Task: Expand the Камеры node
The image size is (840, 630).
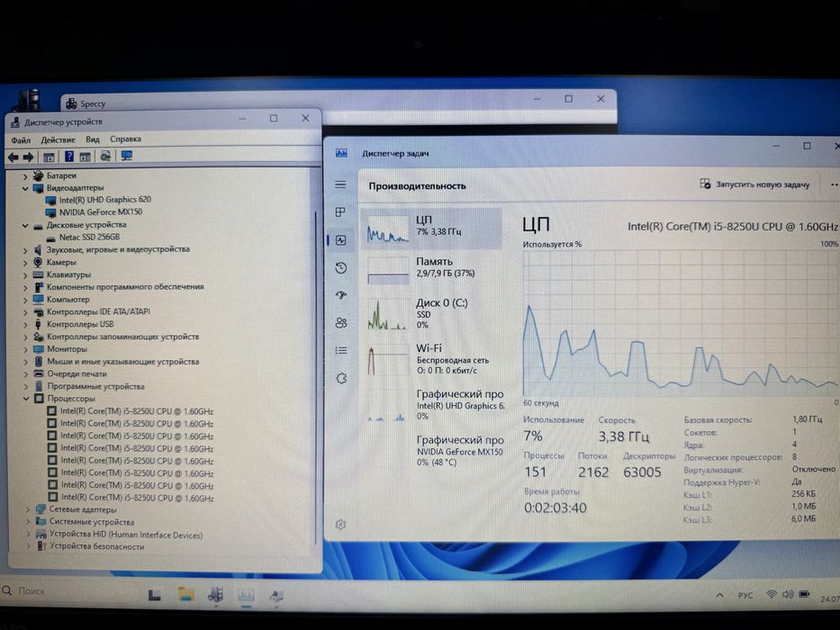Action: 24,263
